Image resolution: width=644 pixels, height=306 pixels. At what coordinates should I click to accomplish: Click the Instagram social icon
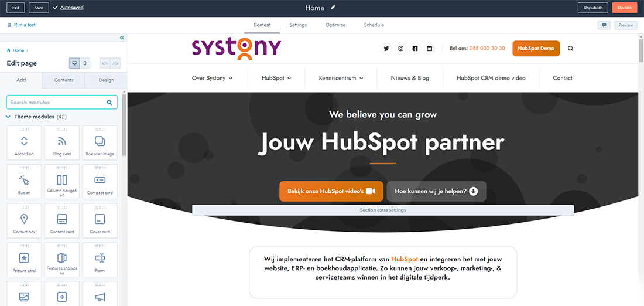400,49
